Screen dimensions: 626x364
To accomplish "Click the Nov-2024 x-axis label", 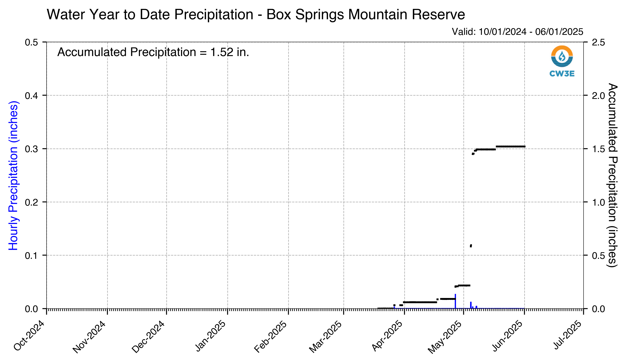I will click(x=89, y=337).
